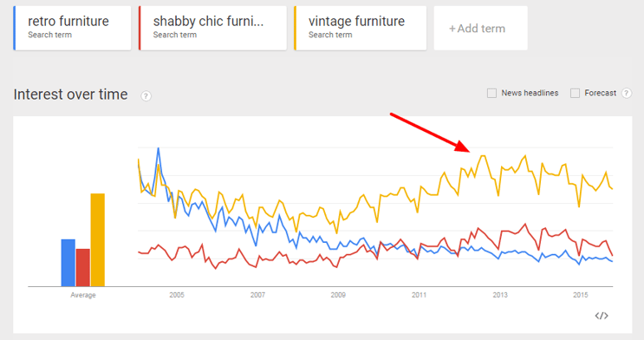The height and width of the screenshot is (340, 644).
Task: Click the blue retro furniture average bar
Action: point(68,263)
